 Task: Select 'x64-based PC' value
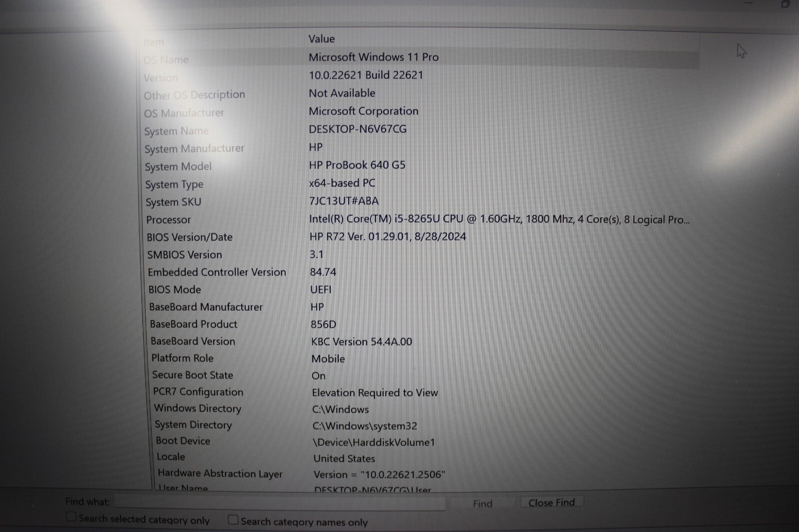pos(342,183)
